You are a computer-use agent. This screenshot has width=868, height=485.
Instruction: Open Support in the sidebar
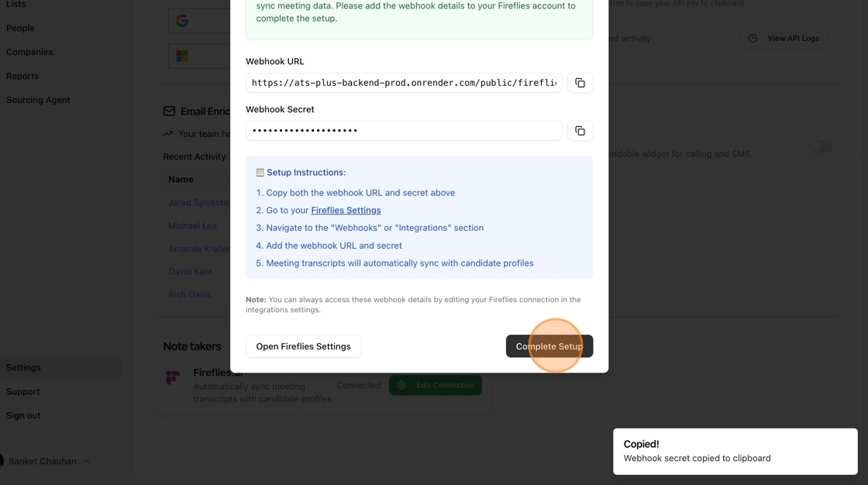22,391
